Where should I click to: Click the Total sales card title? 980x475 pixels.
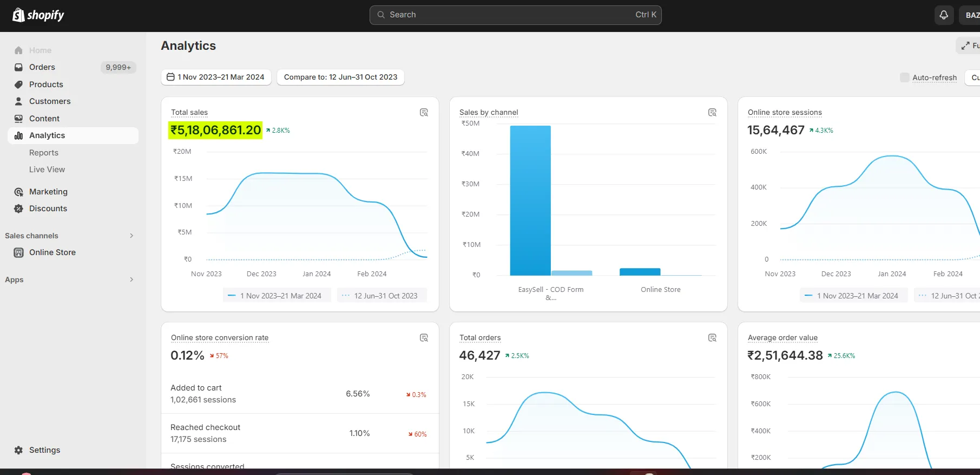(x=189, y=113)
